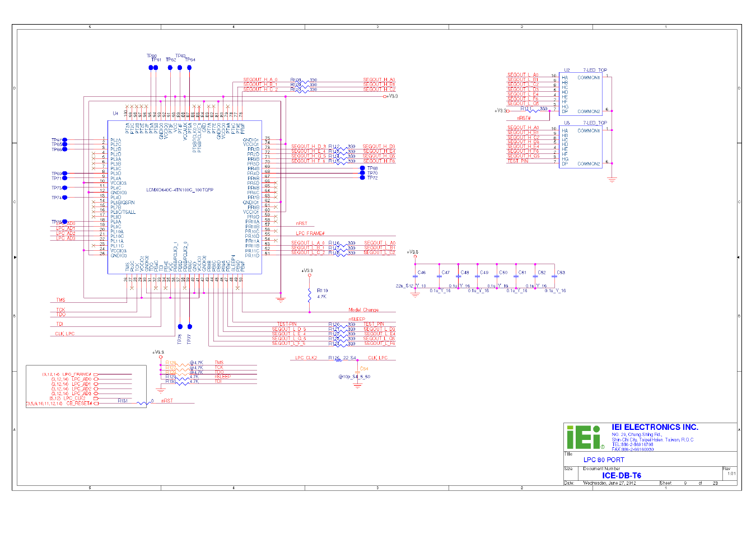The image size is (756, 534).
Task: Click the ground symbol under U3
Action: [x=612, y=179]
